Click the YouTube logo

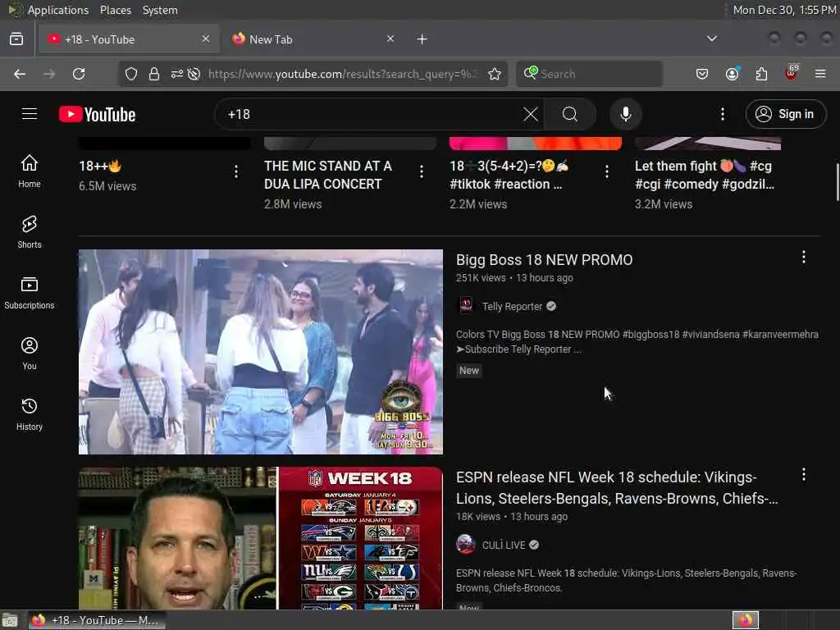[x=97, y=114]
